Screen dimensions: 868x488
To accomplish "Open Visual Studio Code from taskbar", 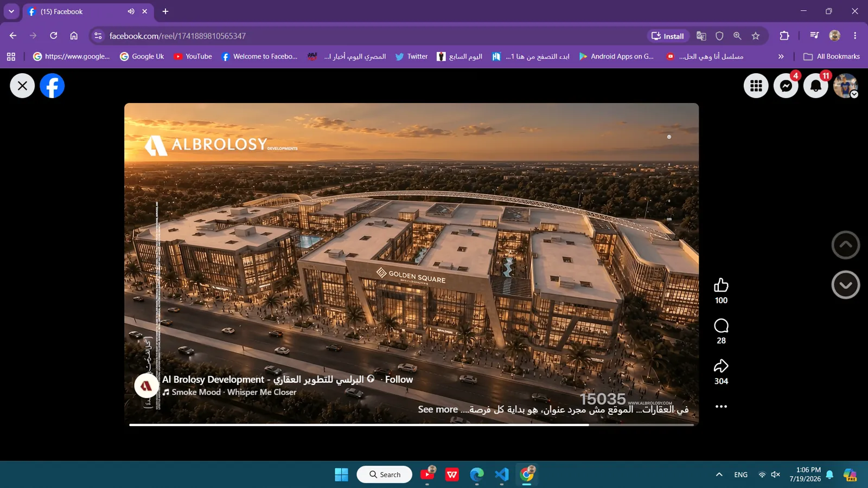I will pyautogui.click(x=502, y=474).
